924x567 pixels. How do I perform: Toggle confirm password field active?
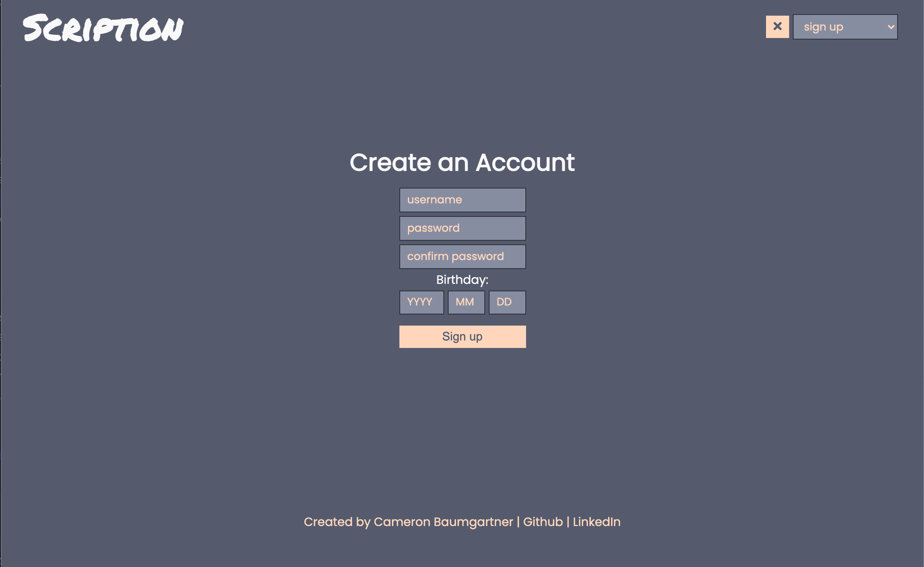462,257
